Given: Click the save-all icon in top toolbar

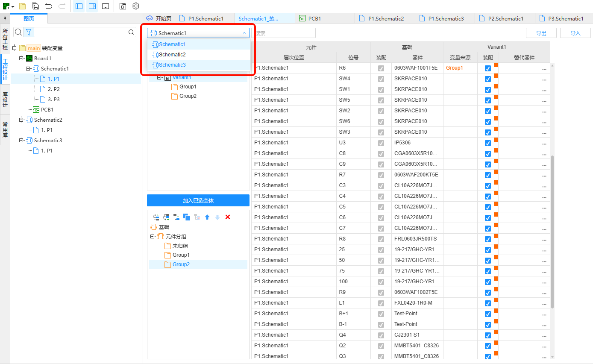Looking at the screenshot, I should coord(36,6).
